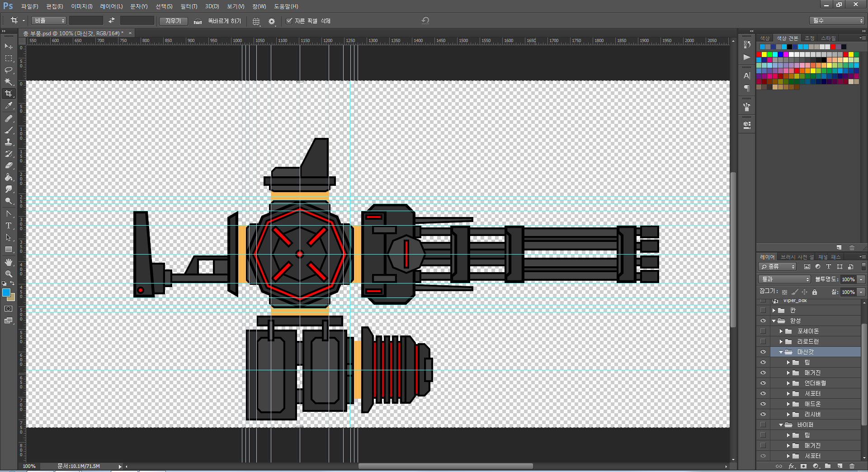Select the Hand tool
Image resolution: width=868 pixels, height=472 pixels.
(x=9, y=262)
